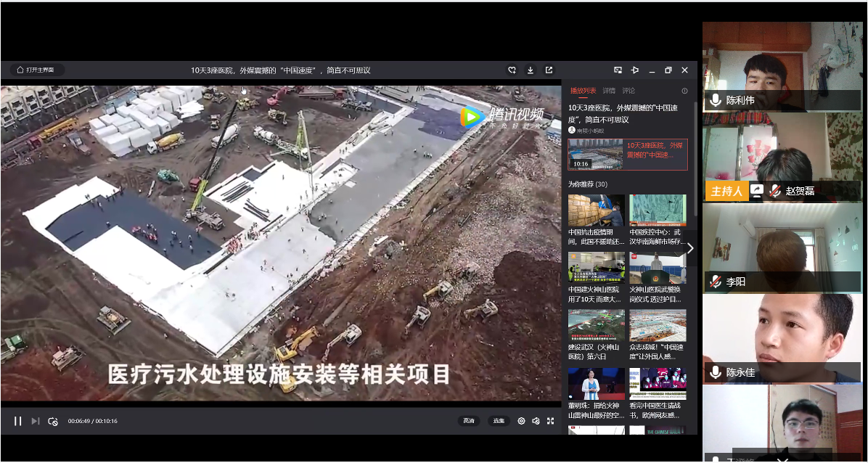Screen dimensions: 868x463
Task: Switch to the 详情 tab
Action: 609,91
